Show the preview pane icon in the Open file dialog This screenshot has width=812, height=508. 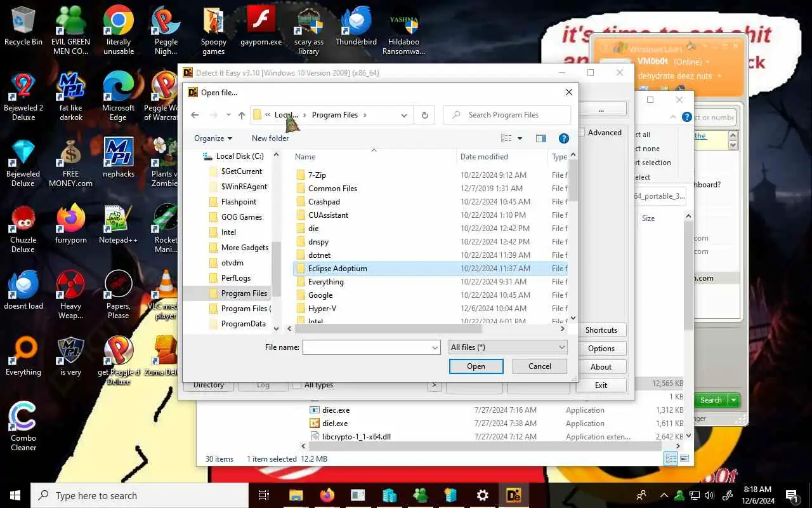tap(540, 138)
